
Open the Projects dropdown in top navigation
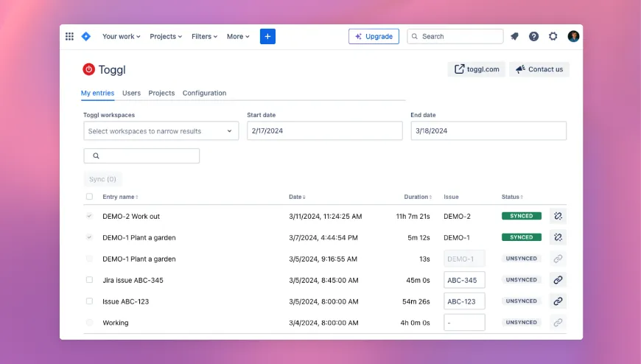[166, 36]
